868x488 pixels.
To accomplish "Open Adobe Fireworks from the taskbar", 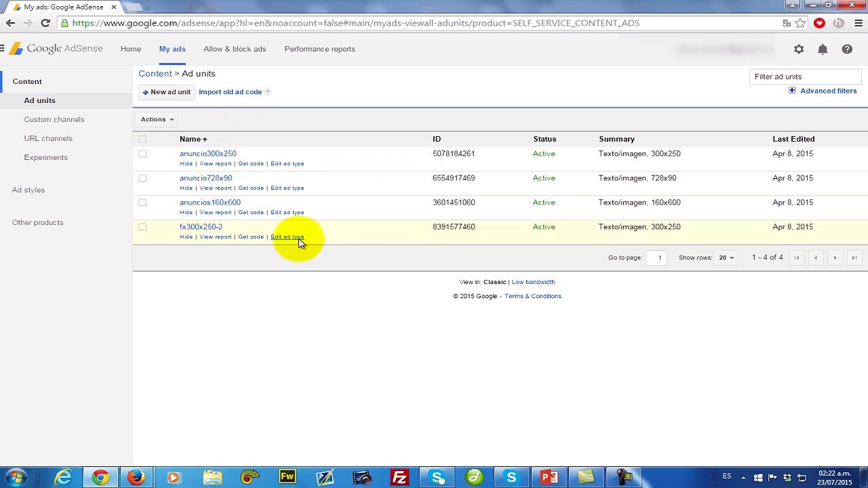I will pyautogui.click(x=288, y=478).
